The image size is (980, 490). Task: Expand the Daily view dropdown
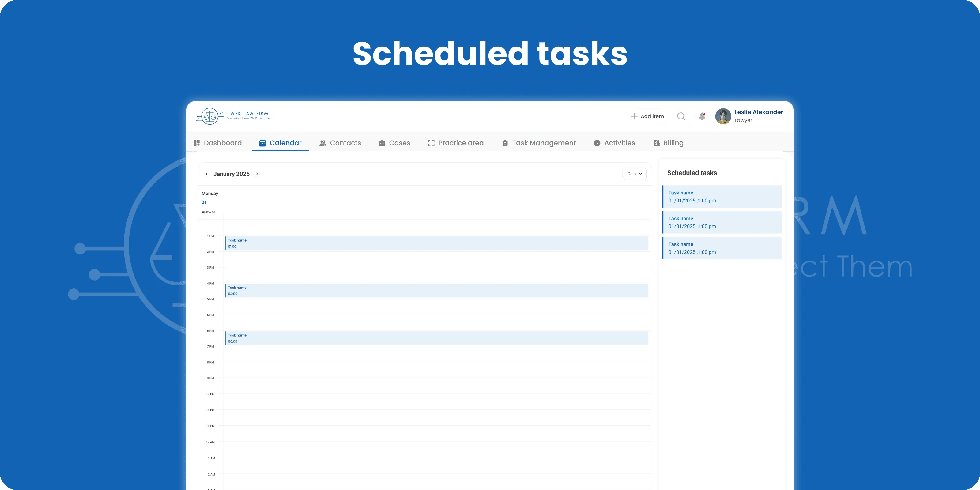tap(635, 174)
